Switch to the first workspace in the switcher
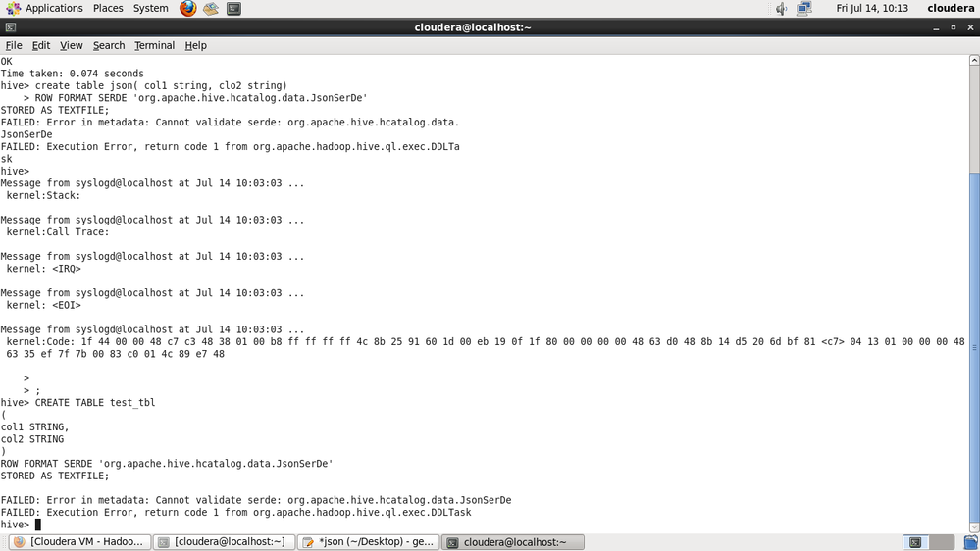 coord(915,542)
